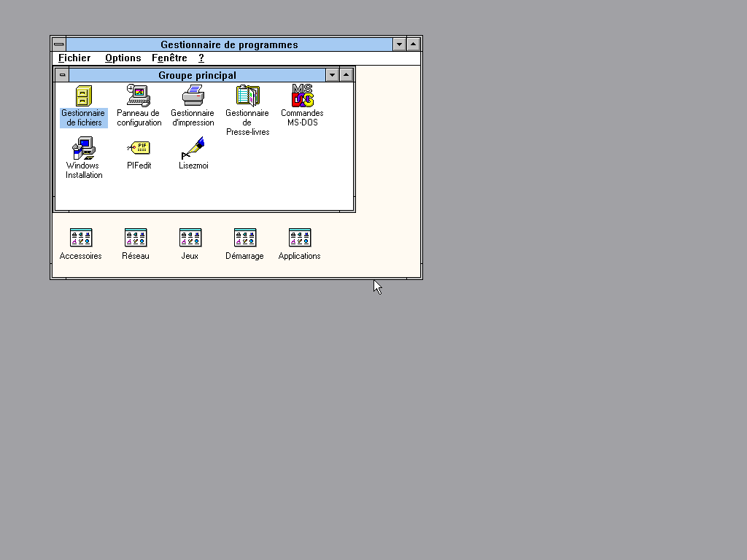Open the Réseau program group
The image size is (747, 560).
pos(136,238)
